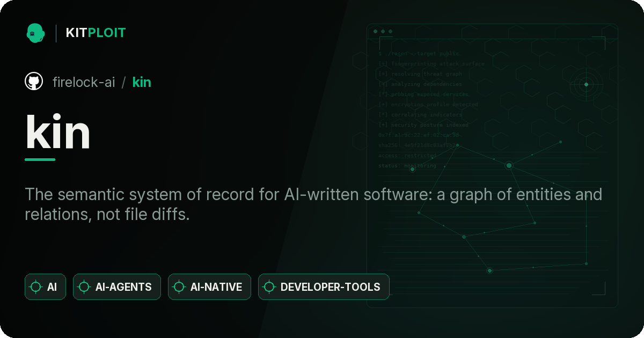Click the KITPLOIT brand name text
The width and height of the screenshot is (644, 338).
pos(96,33)
